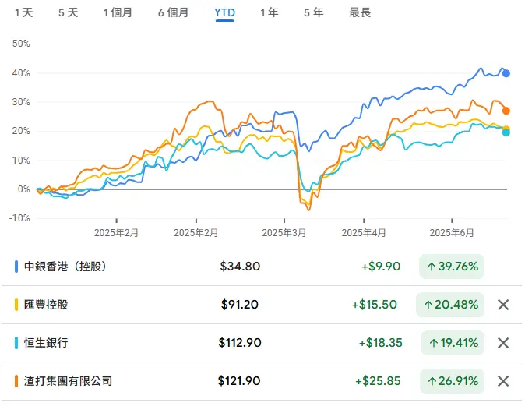532x406 pixels.
Task: Click the 20% y-axis label
Action: pos(21,131)
